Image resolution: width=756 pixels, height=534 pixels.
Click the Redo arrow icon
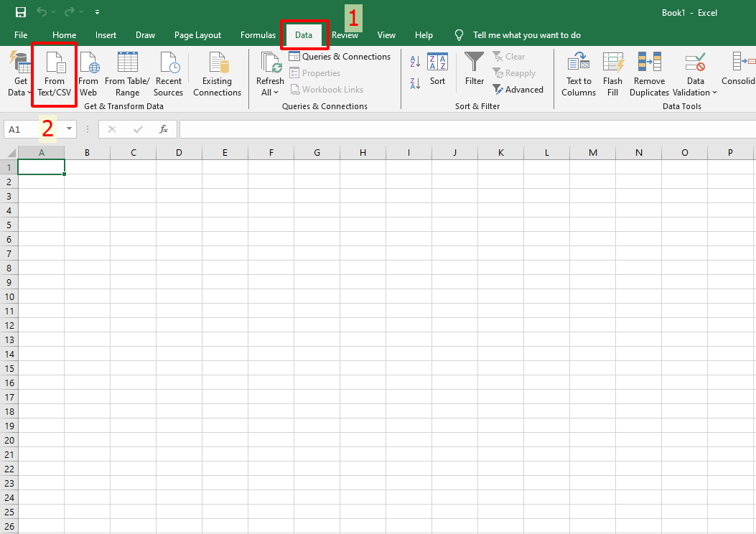pos(70,12)
